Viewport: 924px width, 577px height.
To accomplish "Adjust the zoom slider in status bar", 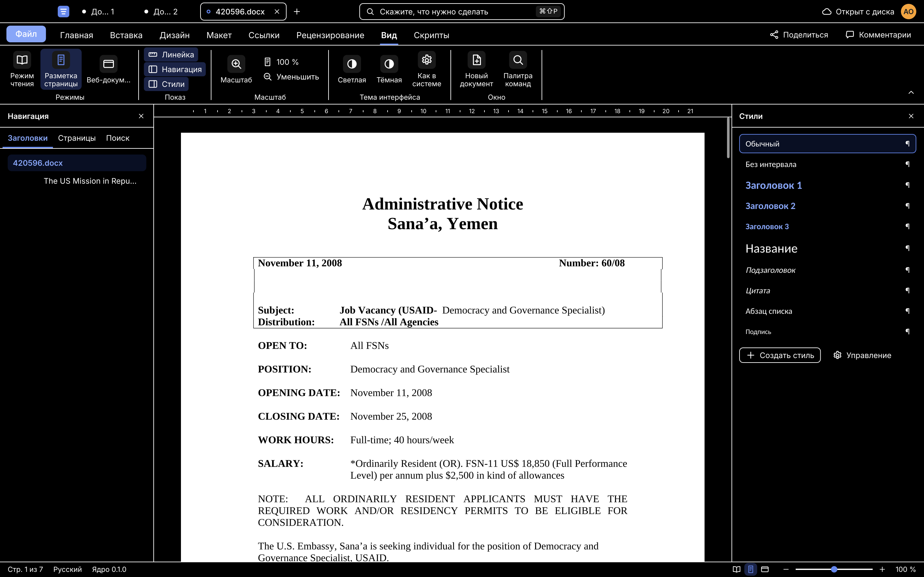I will click(x=834, y=569).
